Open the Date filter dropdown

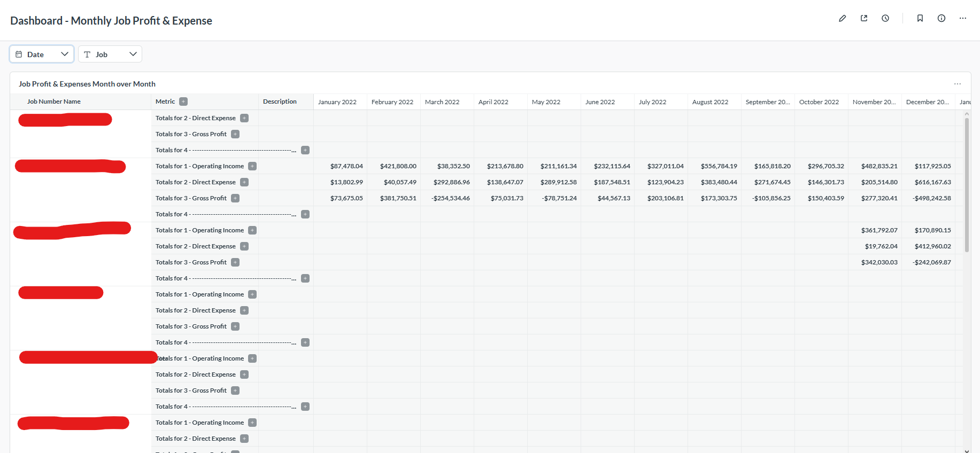[42, 54]
